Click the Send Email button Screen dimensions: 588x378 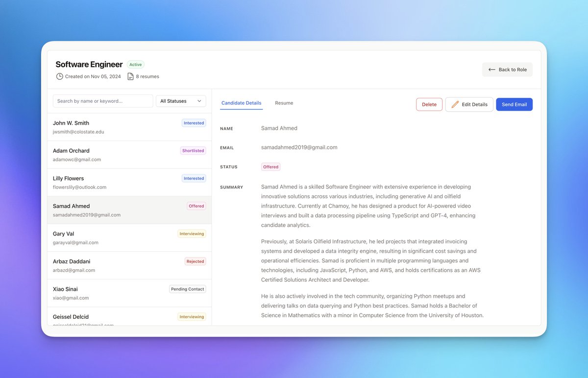[x=514, y=104]
